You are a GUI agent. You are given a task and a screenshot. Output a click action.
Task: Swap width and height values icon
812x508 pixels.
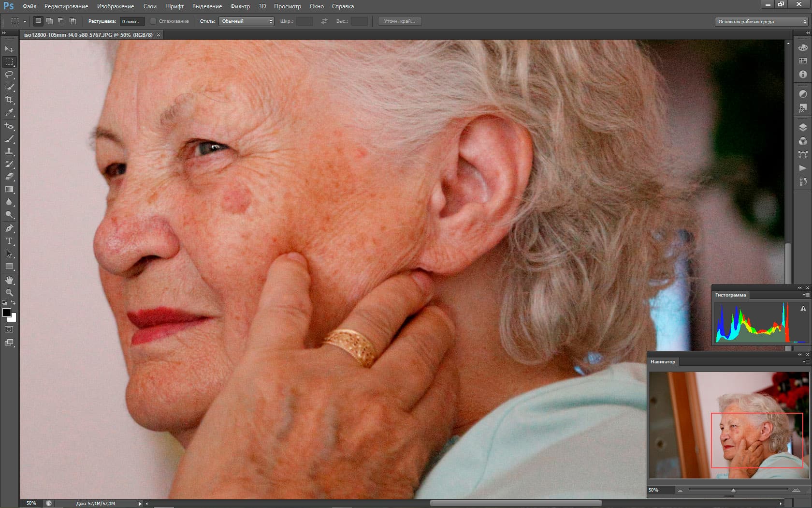pos(324,21)
